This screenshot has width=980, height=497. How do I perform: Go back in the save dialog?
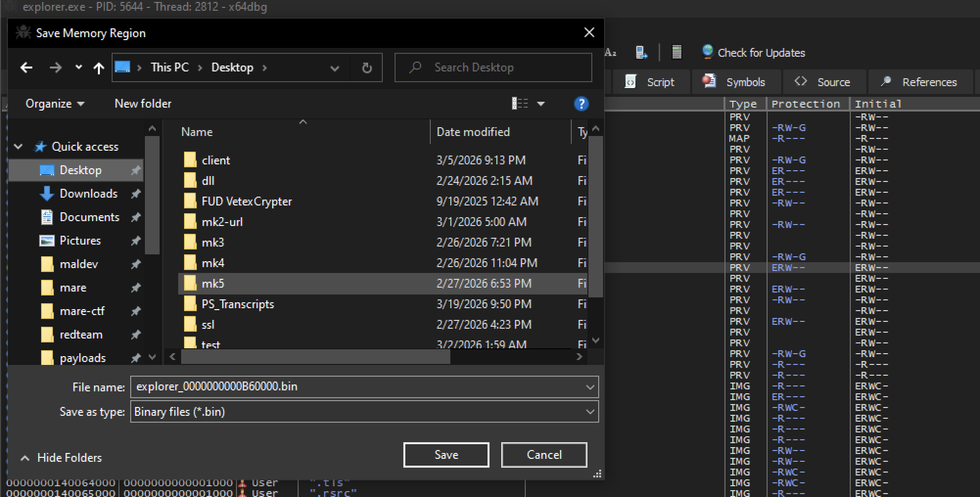26,68
